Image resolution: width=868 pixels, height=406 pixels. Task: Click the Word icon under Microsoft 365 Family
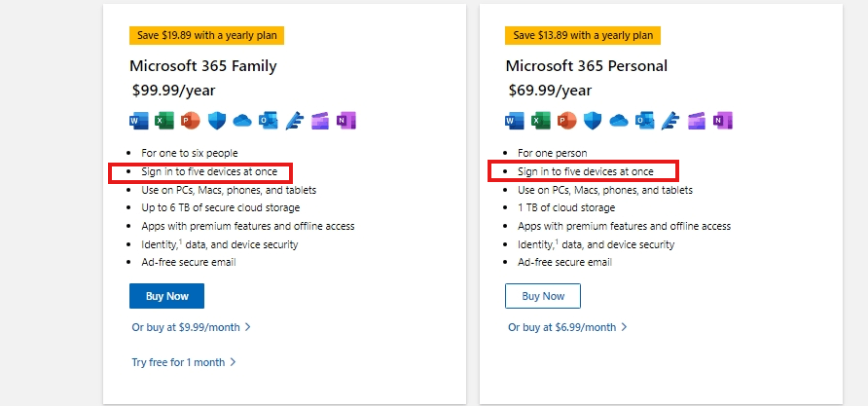click(138, 121)
